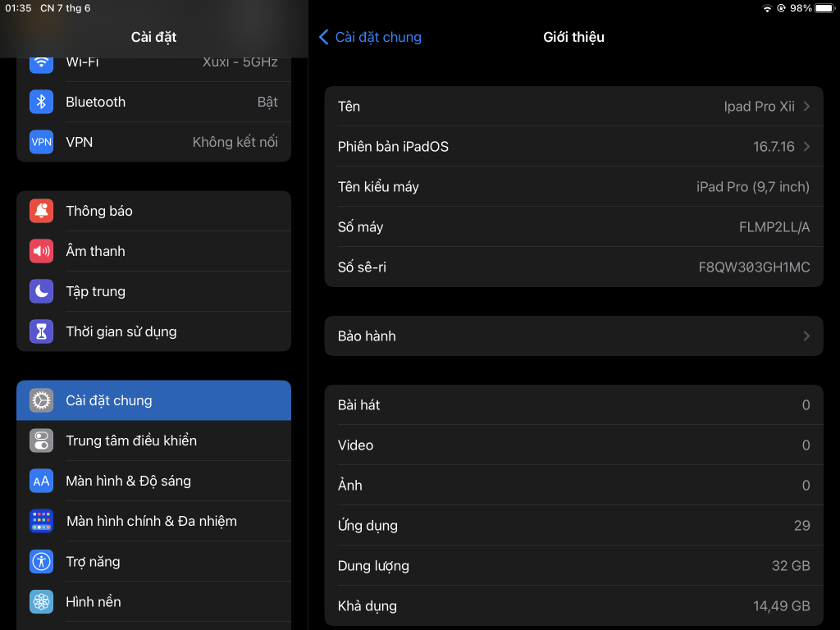Tap the Bluetooth icon
The height and width of the screenshot is (630, 840).
41,102
